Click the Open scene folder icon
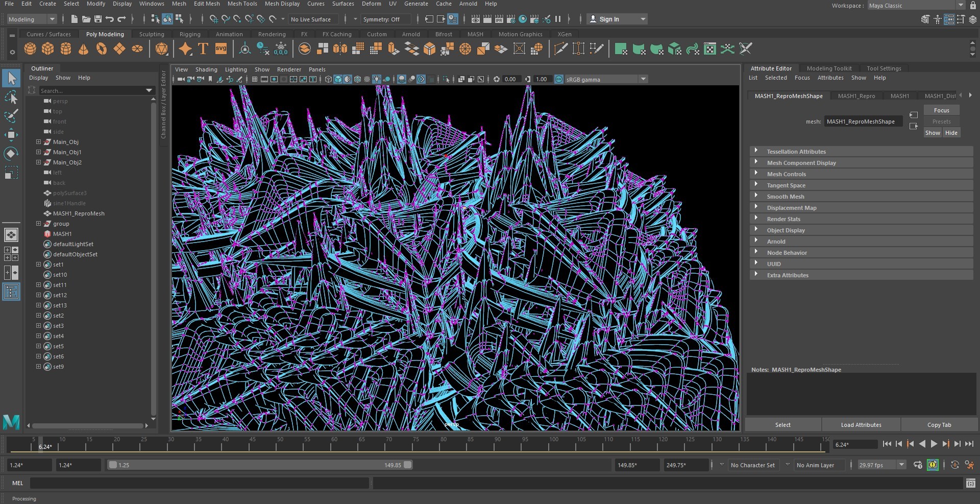This screenshot has width=980, height=504. 86,19
